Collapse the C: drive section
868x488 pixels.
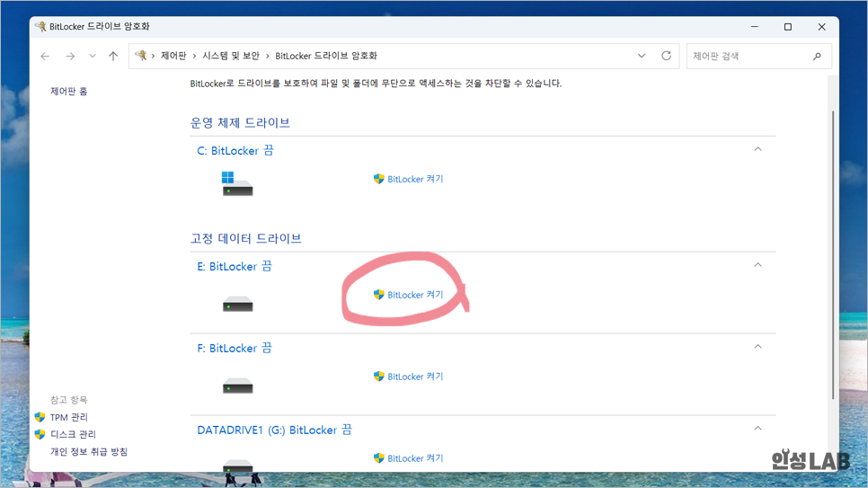pyautogui.click(x=757, y=149)
